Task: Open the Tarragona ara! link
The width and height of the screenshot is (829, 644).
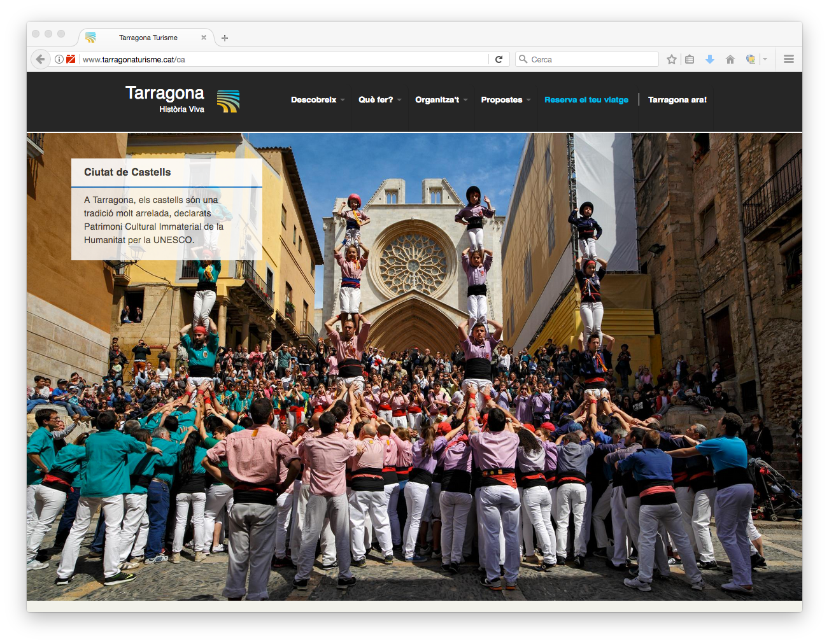Action: pos(677,100)
